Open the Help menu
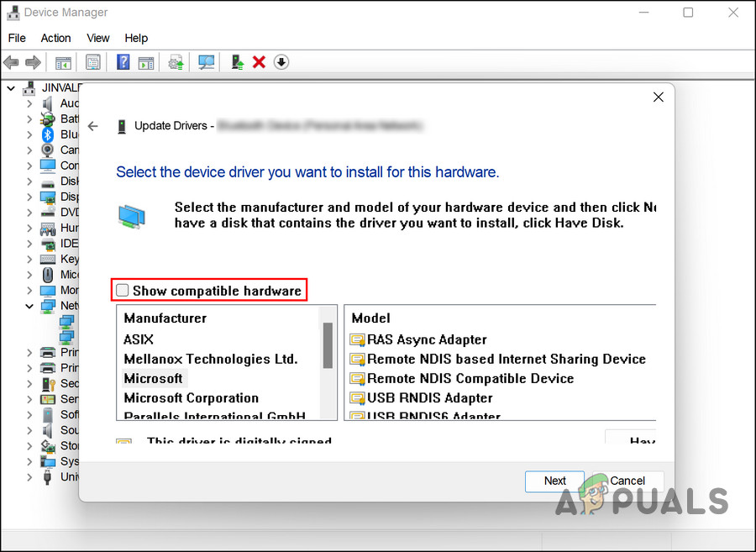 click(x=136, y=38)
